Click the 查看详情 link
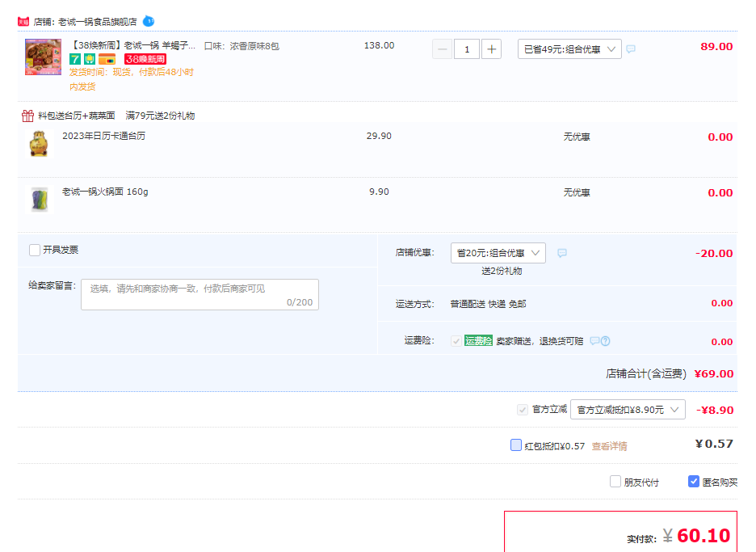Image resolution: width=756 pixels, height=552 pixels. click(x=610, y=446)
